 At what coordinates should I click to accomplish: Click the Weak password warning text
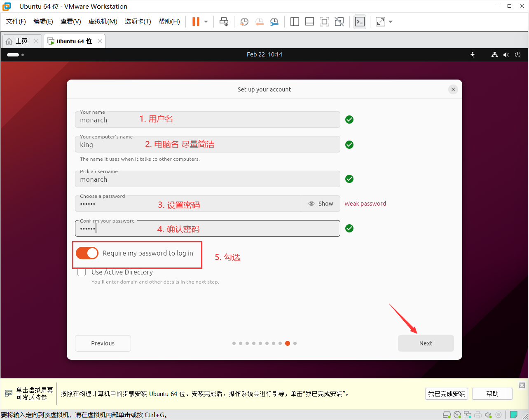[365, 204]
